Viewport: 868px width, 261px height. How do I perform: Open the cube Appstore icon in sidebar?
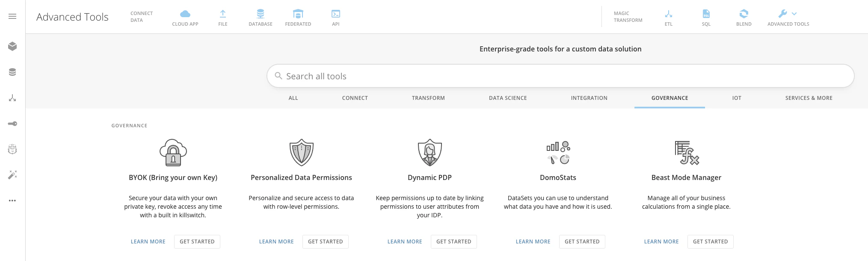(x=12, y=46)
